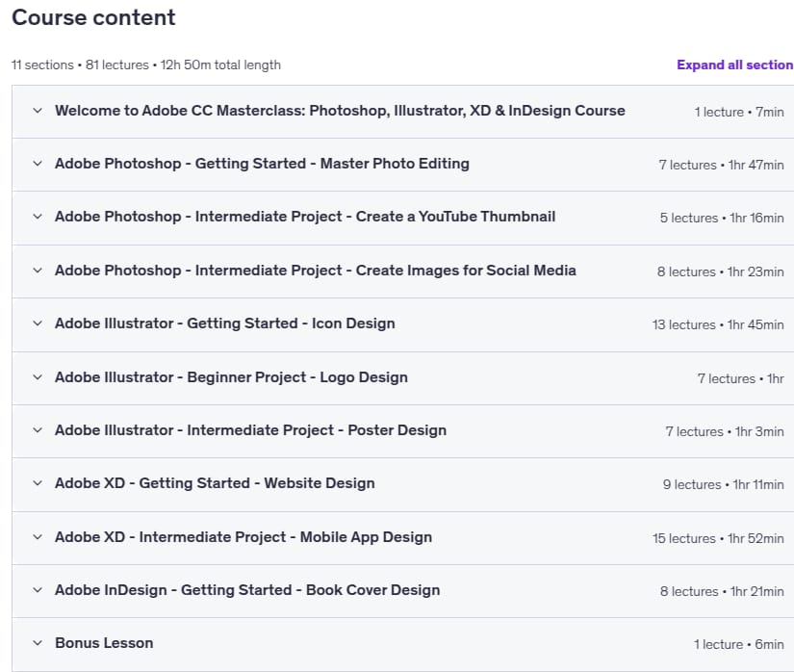Click the '15 lectures • 1hr 52min' text
The image size is (794, 672).
pyautogui.click(x=718, y=538)
